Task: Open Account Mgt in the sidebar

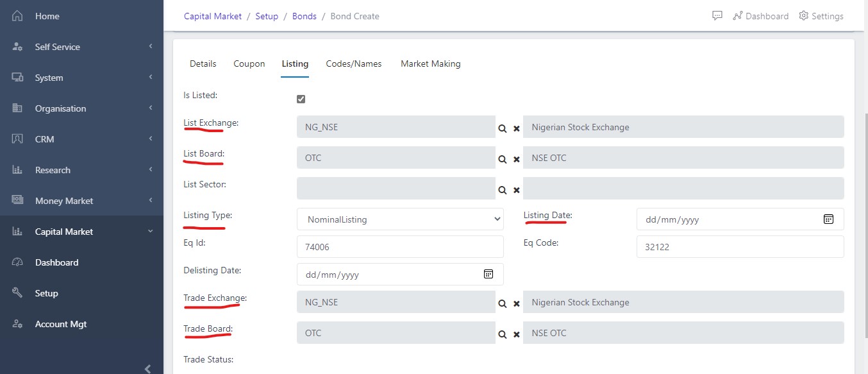Action: [x=60, y=324]
